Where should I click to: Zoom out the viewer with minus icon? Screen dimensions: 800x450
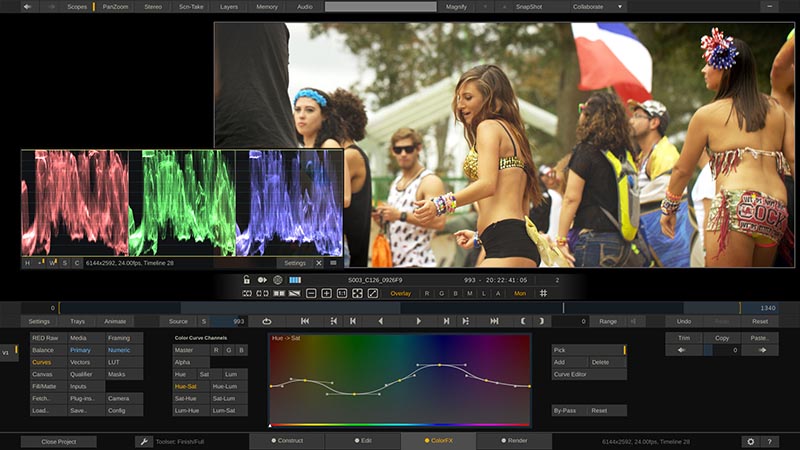pyautogui.click(x=311, y=293)
